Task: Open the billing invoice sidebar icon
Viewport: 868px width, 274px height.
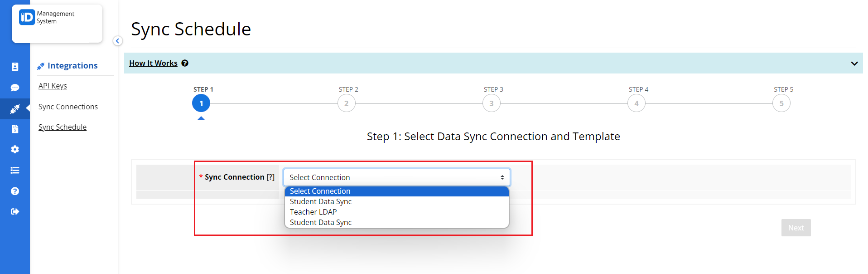Action: tap(15, 129)
